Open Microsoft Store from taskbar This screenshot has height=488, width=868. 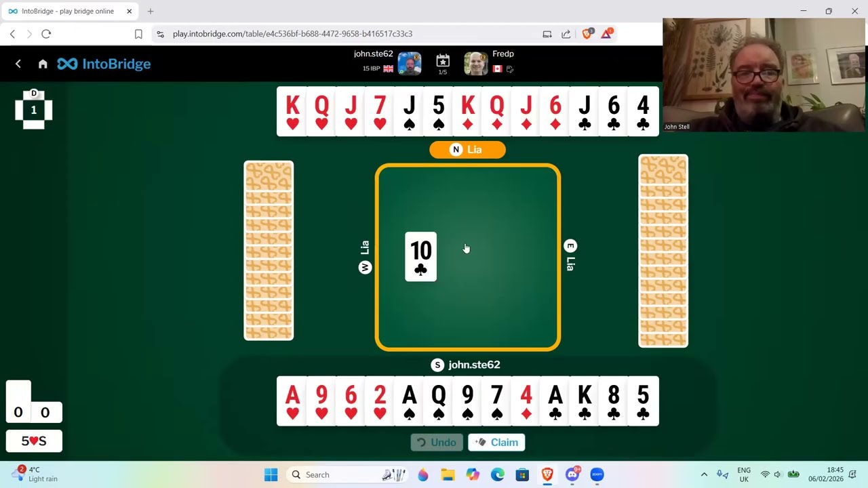tap(522, 474)
